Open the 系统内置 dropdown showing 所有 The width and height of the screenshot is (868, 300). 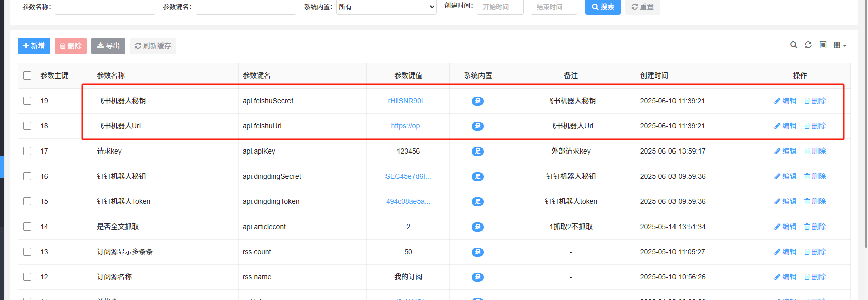pos(386,7)
